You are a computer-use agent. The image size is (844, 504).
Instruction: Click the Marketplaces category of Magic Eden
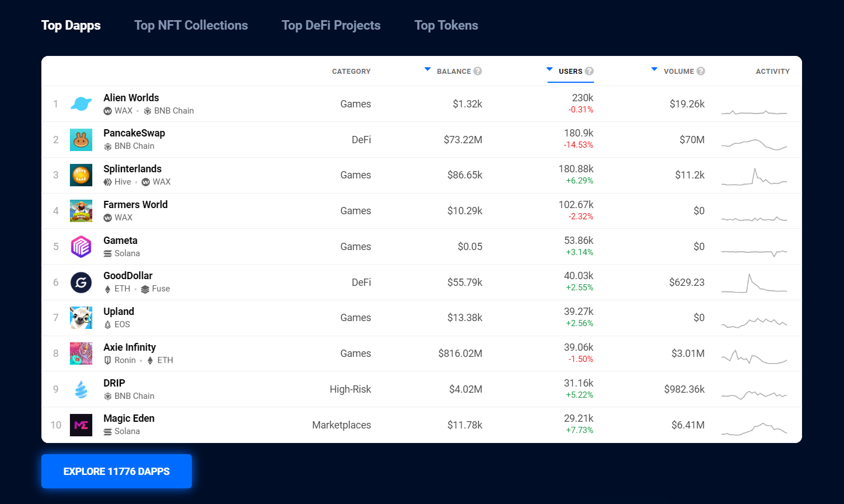point(341,425)
